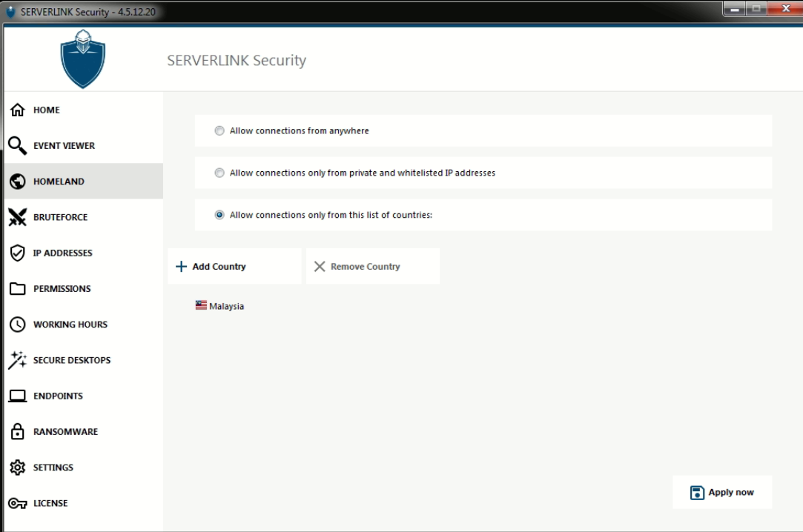The image size is (803, 532).
Task: Click the shield icon for IP Addresses
Action: coord(18,253)
